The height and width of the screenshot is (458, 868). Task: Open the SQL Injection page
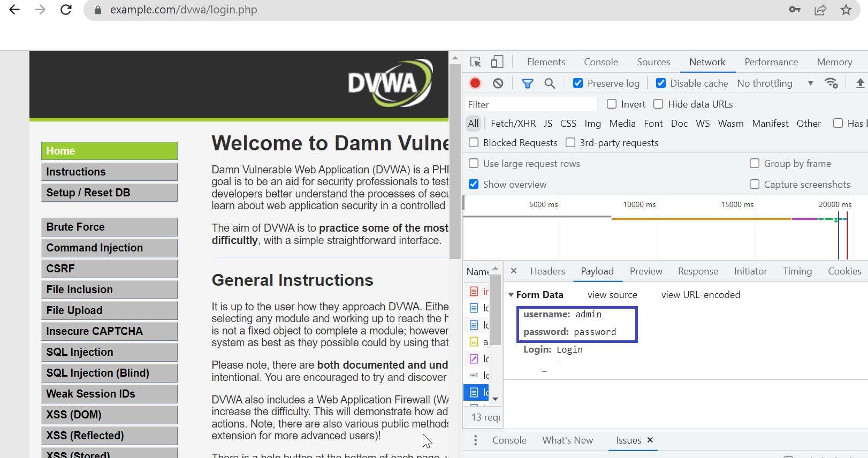109,352
